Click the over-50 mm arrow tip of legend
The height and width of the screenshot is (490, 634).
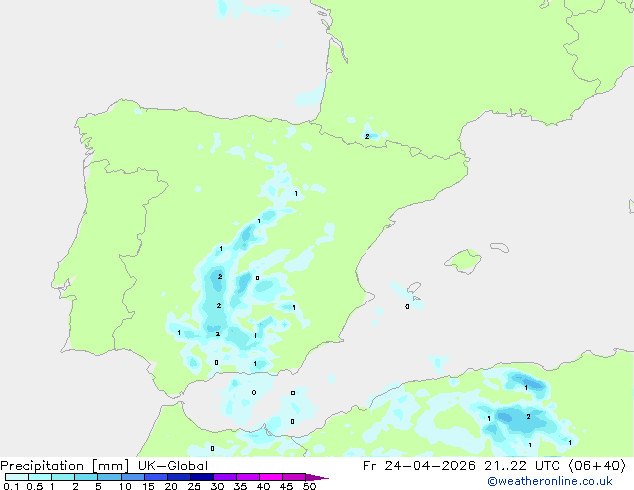[x=317, y=477]
